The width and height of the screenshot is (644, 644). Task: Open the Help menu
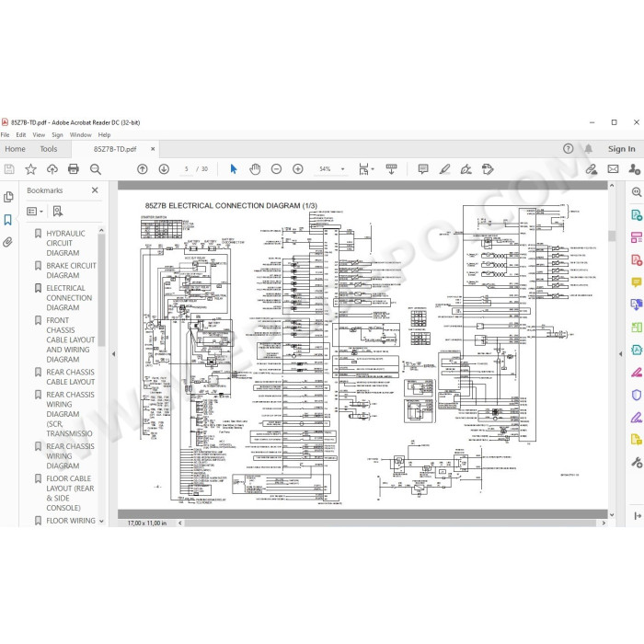104,134
